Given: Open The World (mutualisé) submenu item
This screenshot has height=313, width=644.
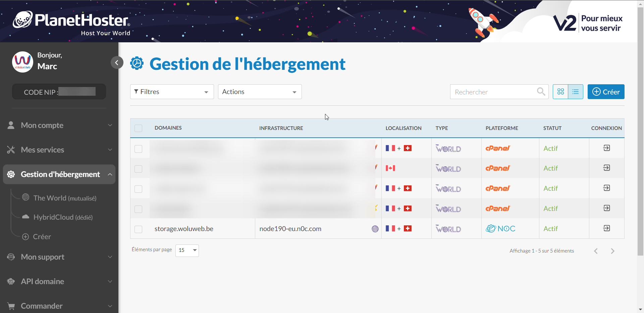Looking at the screenshot, I should click(x=65, y=198).
